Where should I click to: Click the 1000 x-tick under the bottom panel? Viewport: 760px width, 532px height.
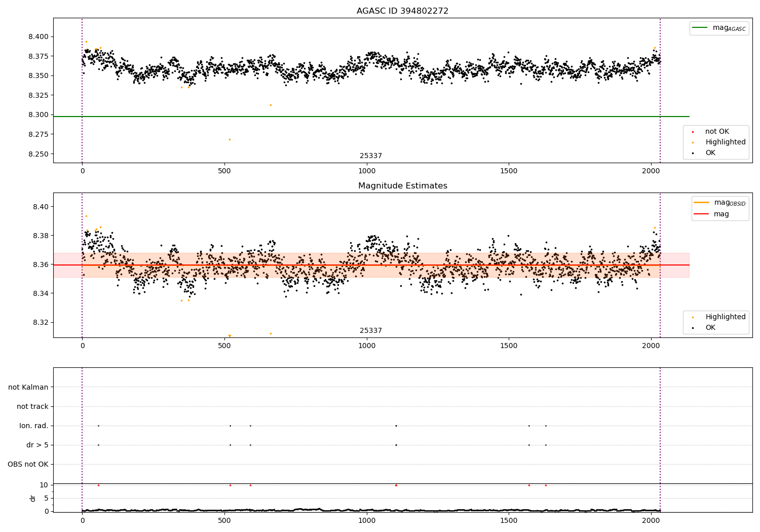tap(367, 520)
